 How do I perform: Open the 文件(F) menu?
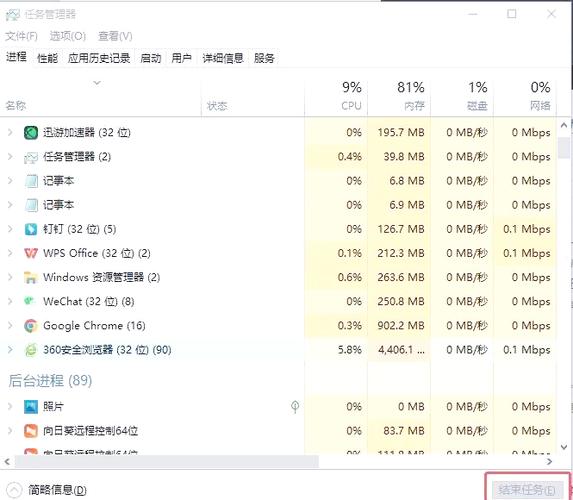[x=21, y=36]
